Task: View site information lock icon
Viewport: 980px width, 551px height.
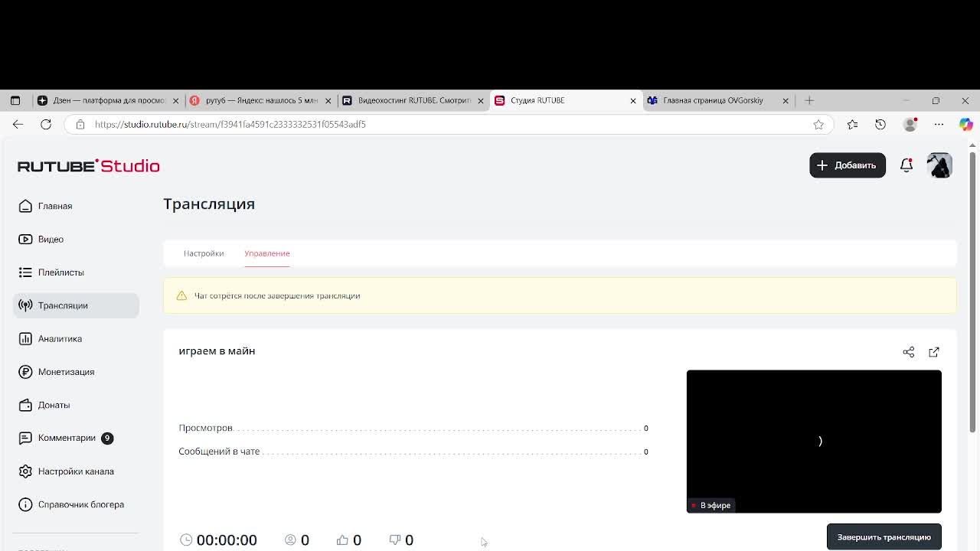Action: coord(80,124)
